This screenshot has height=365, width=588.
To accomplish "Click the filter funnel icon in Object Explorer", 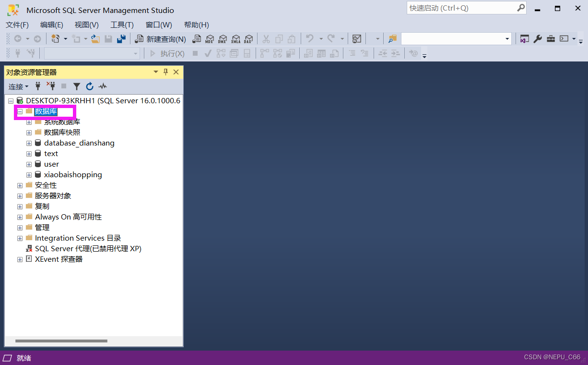I will click(76, 86).
